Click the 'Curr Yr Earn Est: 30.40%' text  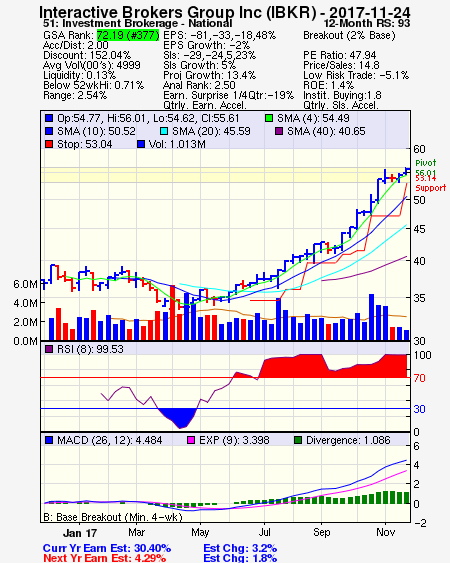(x=107, y=548)
